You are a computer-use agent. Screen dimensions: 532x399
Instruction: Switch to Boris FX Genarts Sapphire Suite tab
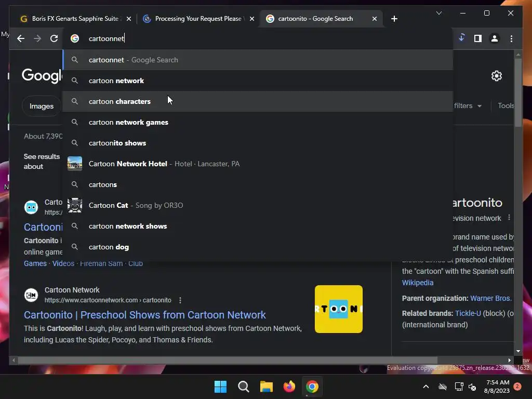(x=71, y=19)
